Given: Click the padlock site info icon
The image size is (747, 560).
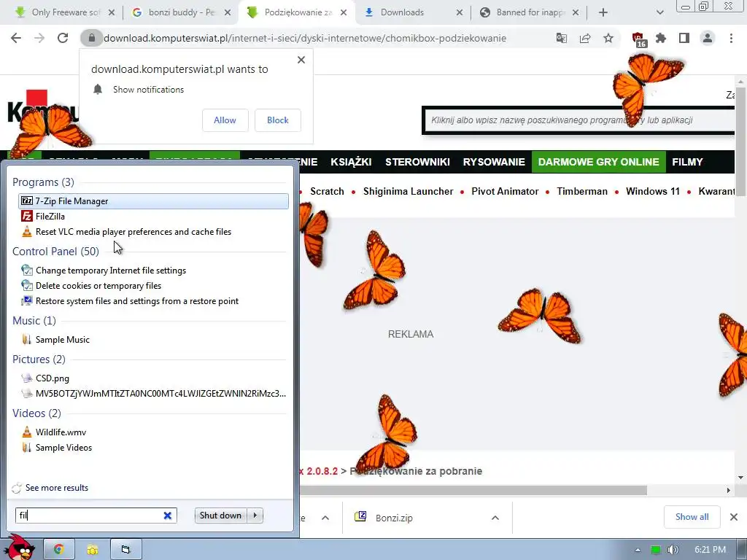Looking at the screenshot, I should point(91,38).
